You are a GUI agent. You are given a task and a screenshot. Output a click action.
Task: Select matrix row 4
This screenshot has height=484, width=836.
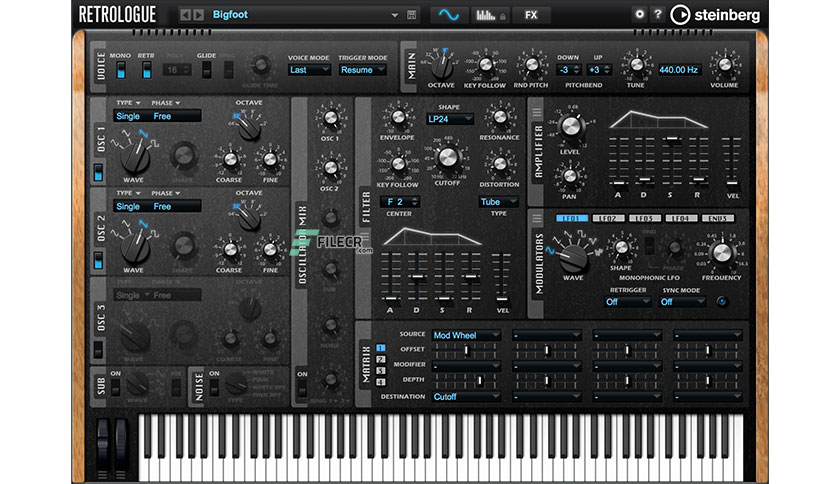380,382
